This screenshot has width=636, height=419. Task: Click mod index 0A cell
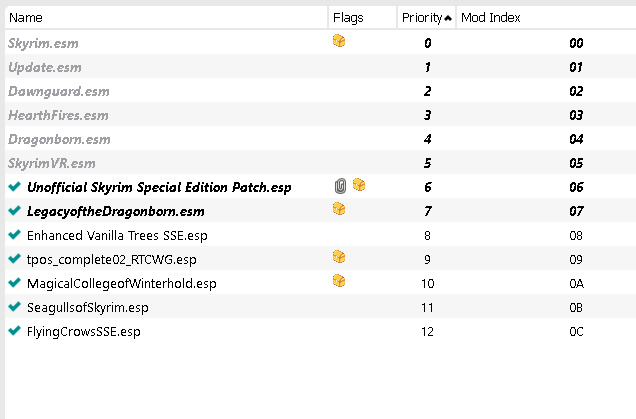pos(576,283)
